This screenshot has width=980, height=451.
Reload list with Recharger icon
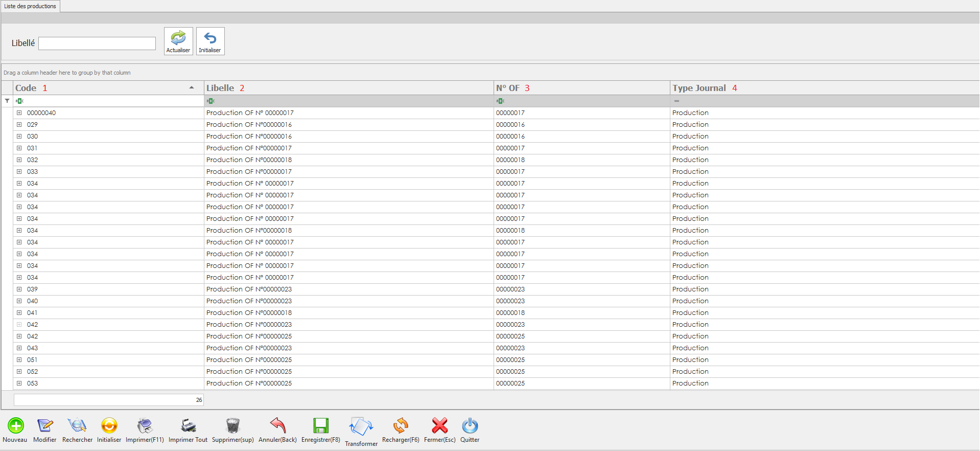(401, 425)
